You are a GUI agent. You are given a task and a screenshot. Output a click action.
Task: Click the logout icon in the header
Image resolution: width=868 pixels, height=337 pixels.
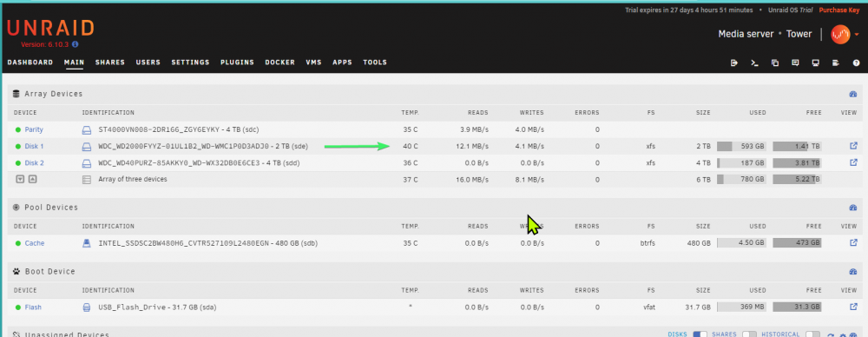[x=734, y=63]
